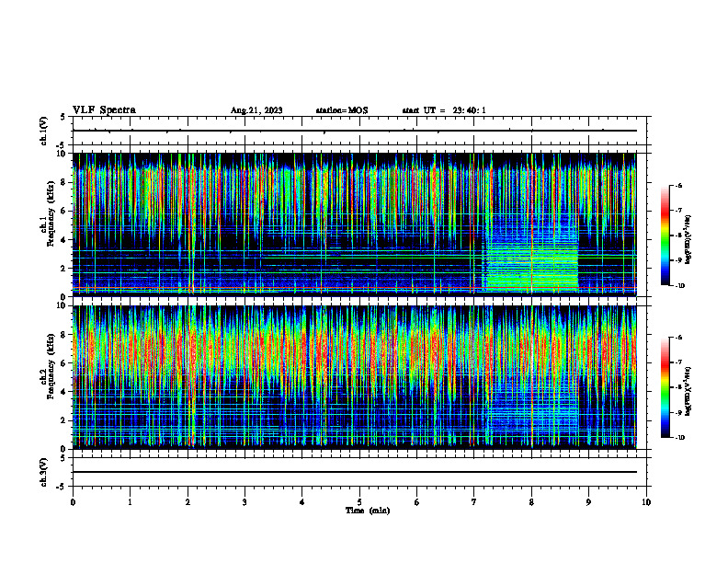Click the "5" tick on ch.1(V) axis
The width and height of the screenshot is (728, 563).
(x=63, y=117)
